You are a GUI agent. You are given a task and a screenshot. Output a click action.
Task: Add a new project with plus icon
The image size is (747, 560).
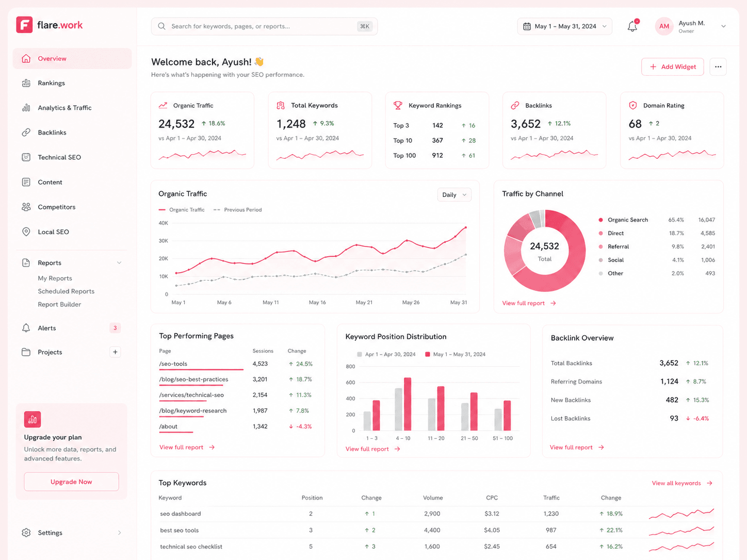tap(115, 352)
